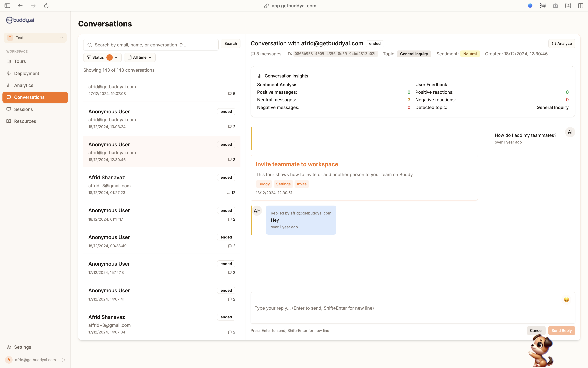This screenshot has width=588, height=368.
Task: Open the All time date range dropdown
Action: [140, 57]
